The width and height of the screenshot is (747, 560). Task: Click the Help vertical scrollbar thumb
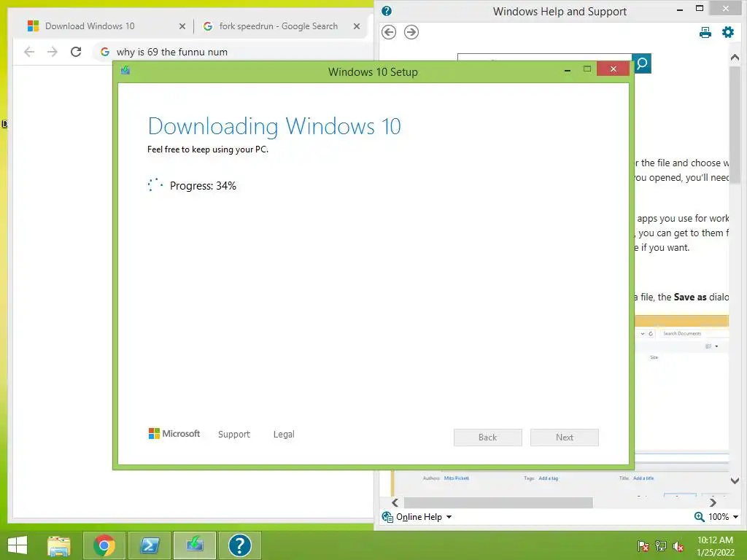pyautogui.click(x=735, y=125)
